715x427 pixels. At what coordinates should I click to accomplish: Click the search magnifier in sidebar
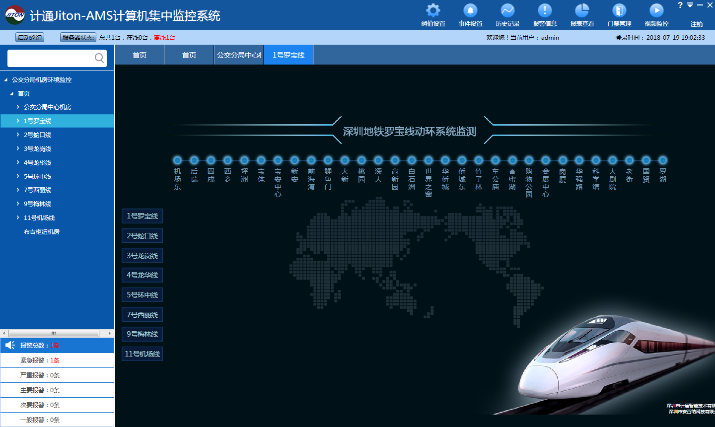click(98, 59)
